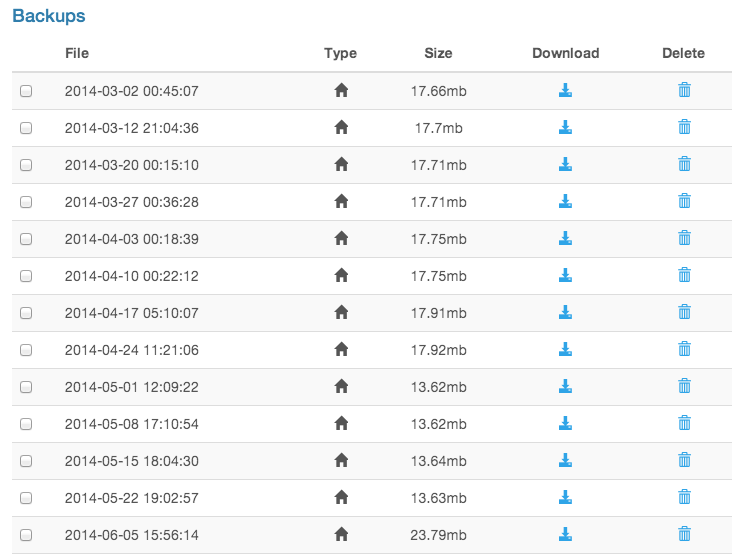Delete the 2014-05-22 19:02:57 backup
The image size is (738, 556).
coord(684,497)
